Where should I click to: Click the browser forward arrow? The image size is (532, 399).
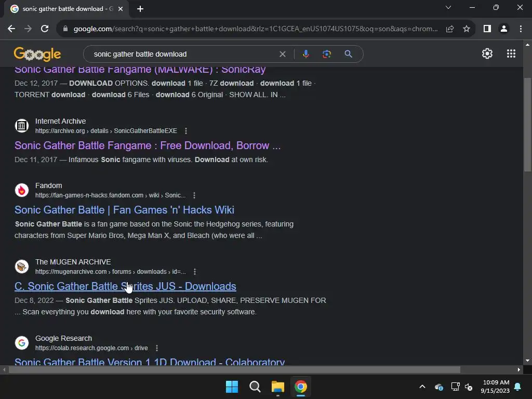(x=28, y=29)
